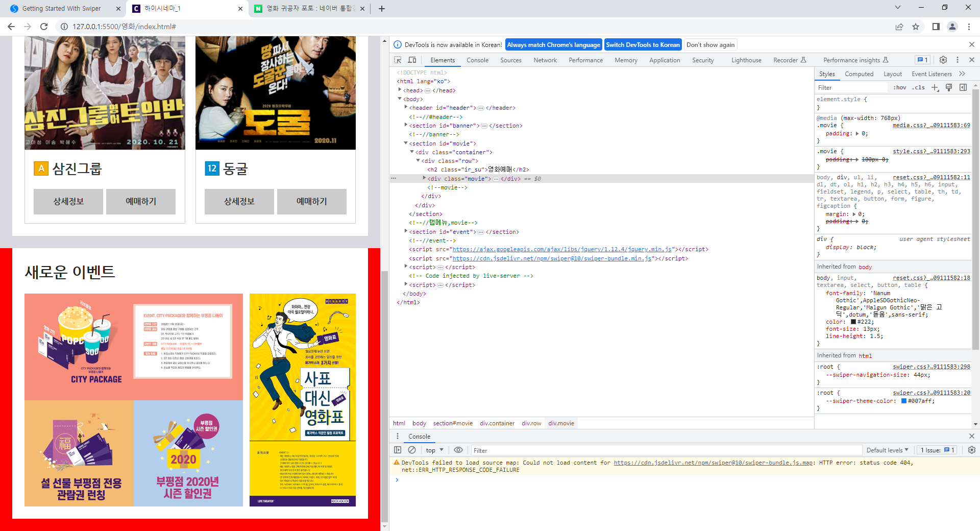Go forward in browser history
The image size is (980, 531).
tap(28, 27)
